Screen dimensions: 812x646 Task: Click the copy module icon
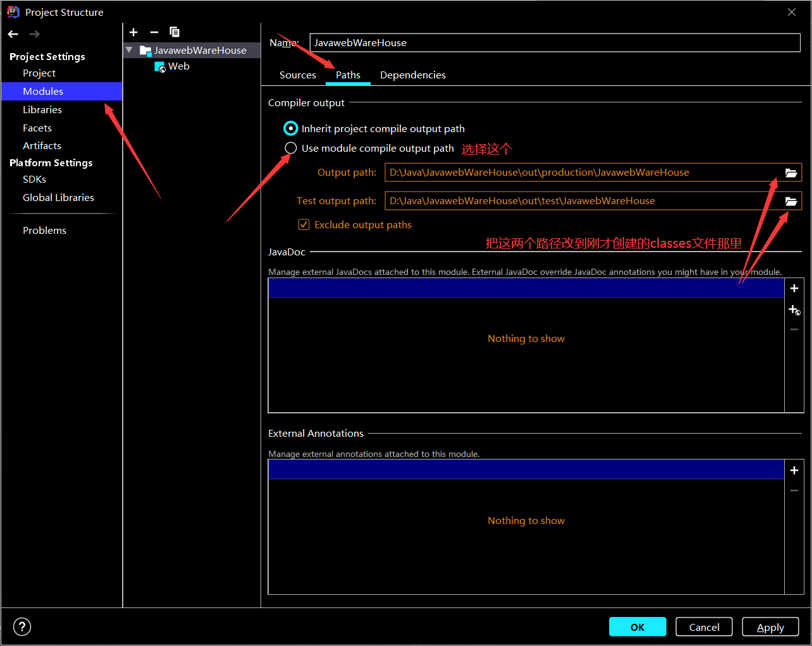175,32
